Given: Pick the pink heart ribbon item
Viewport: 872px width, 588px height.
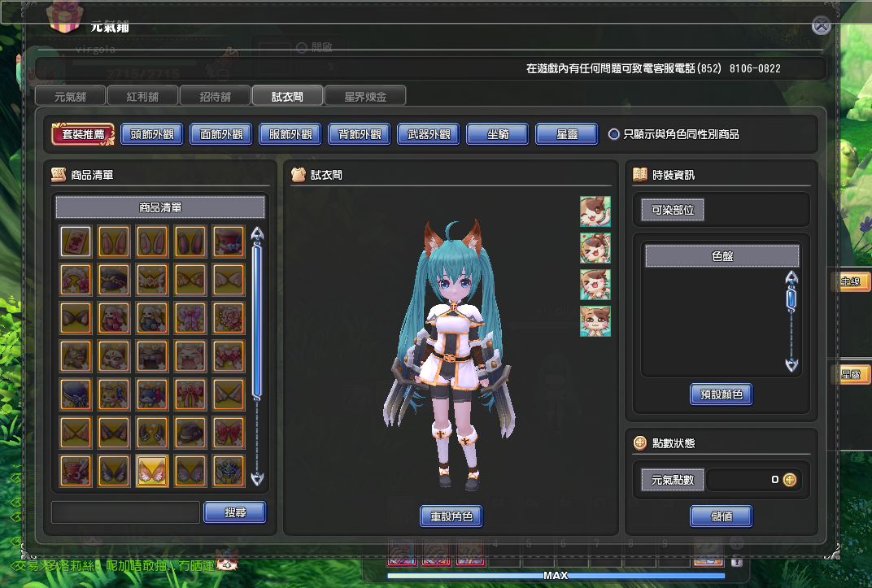Looking at the screenshot, I should pos(229,356).
